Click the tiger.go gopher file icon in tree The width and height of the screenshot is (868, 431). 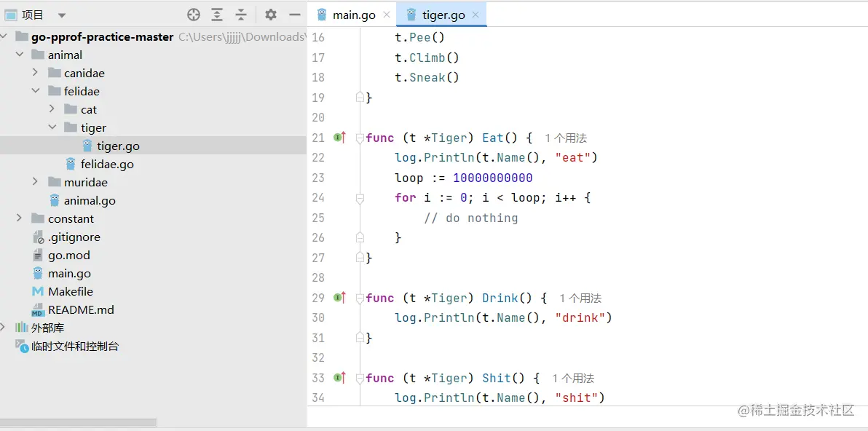tap(87, 146)
